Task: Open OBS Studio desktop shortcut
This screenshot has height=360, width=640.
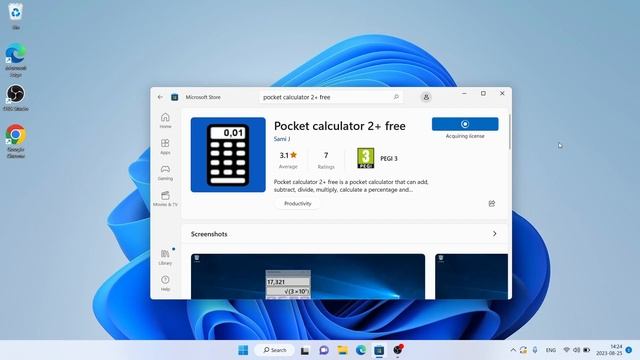Action: (x=16, y=98)
